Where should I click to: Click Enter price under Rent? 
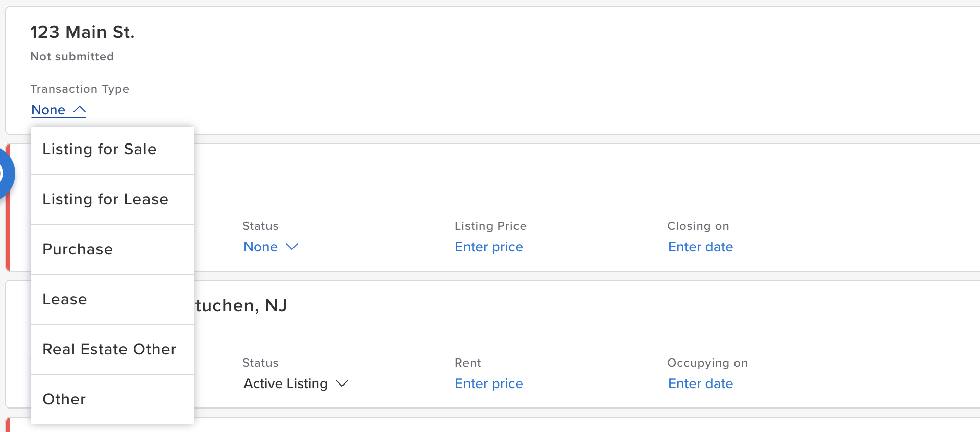[489, 383]
